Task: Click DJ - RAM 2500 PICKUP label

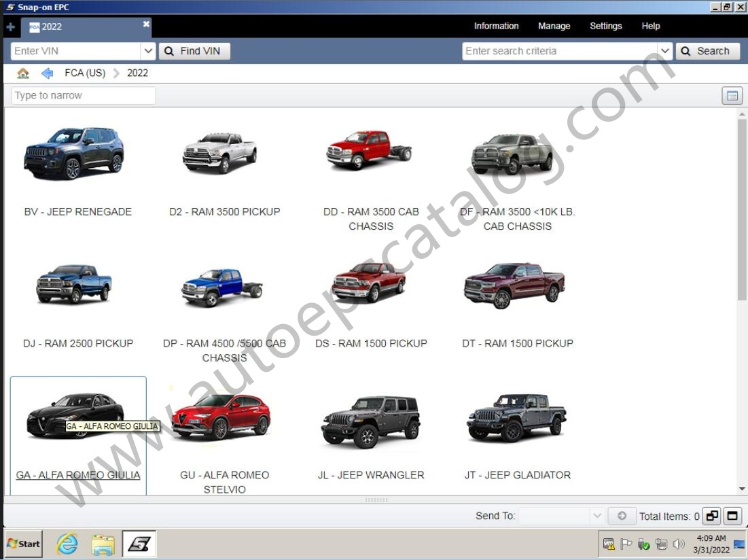Action: [78, 343]
